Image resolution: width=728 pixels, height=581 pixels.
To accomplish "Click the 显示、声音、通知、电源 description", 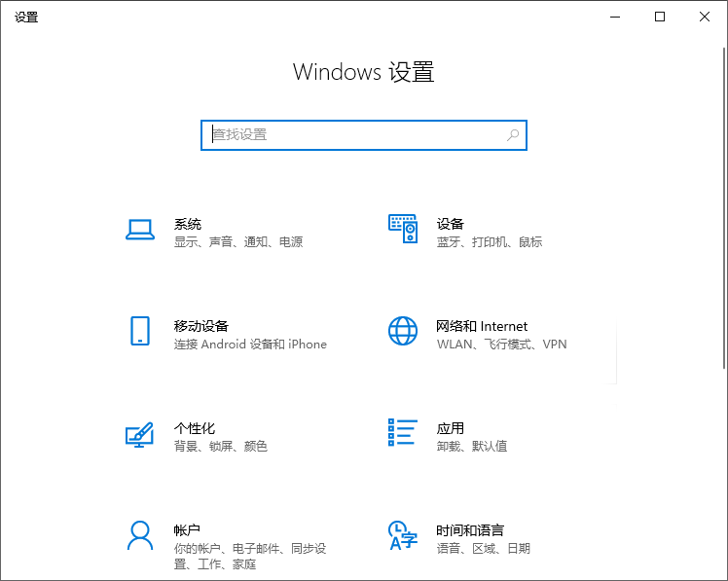I will (238, 242).
